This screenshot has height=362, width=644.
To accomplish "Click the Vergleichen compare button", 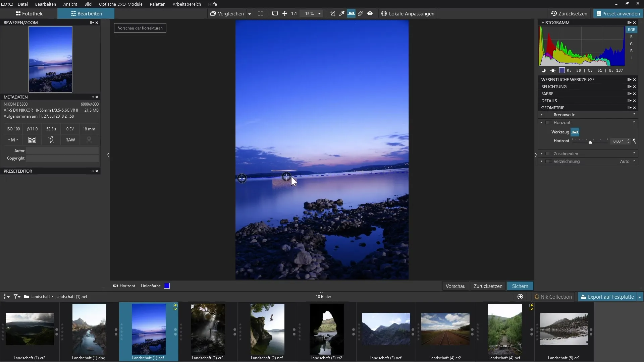I will (x=227, y=14).
